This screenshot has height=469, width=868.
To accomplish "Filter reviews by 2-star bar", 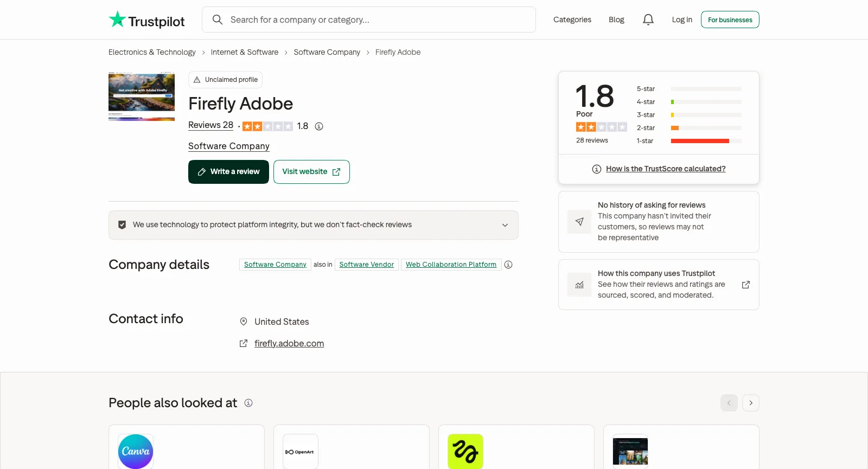I will (689, 128).
